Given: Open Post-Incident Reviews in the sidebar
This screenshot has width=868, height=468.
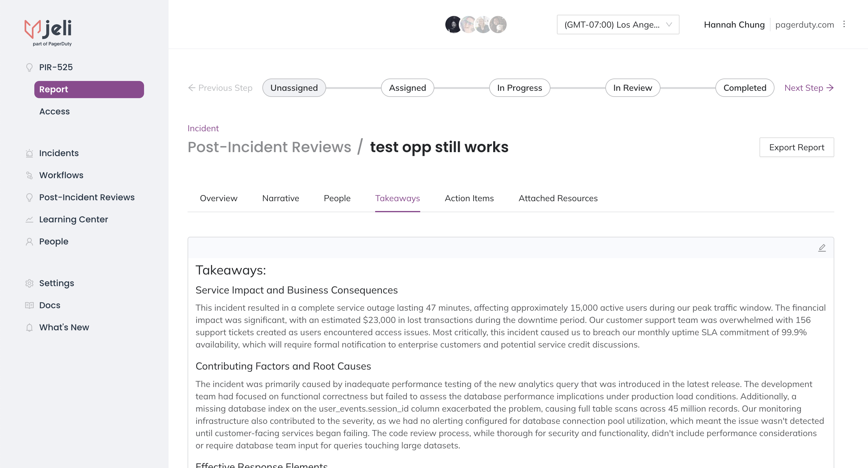Looking at the screenshot, I should click(87, 197).
